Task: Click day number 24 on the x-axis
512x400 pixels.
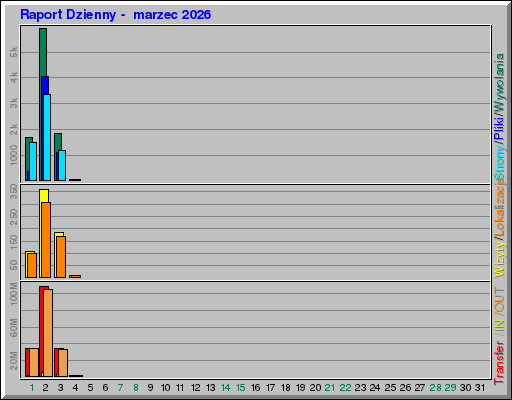Action: click(x=375, y=388)
